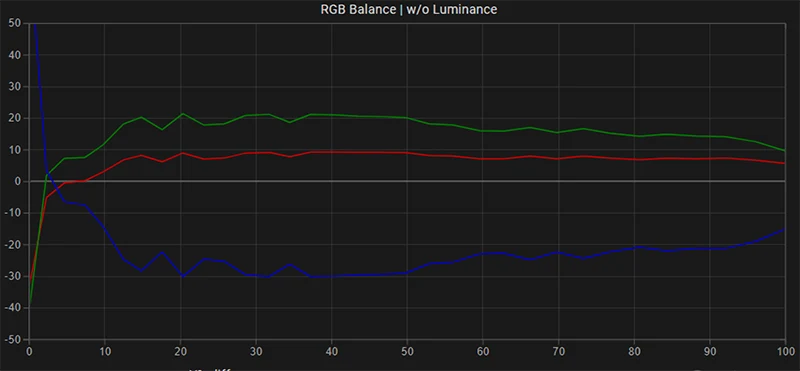Click the x-axis label 60
This screenshot has height=371, width=800.
(x=483, y=351)
